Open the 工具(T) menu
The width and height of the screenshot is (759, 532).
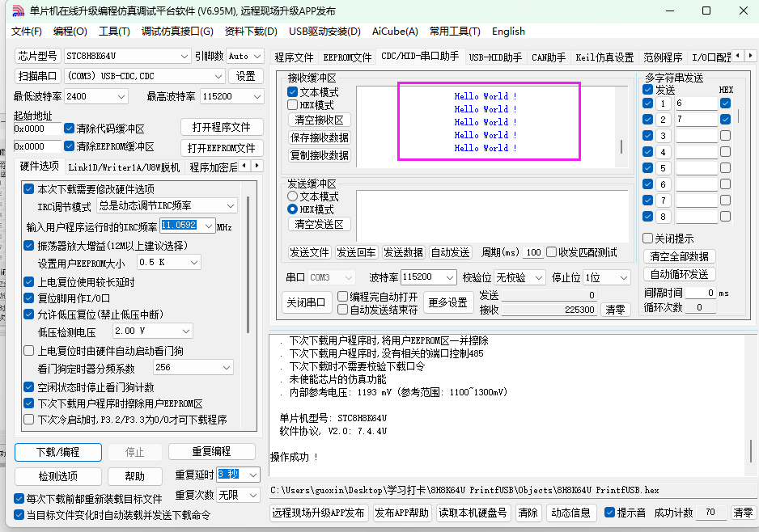pos(114,32)
